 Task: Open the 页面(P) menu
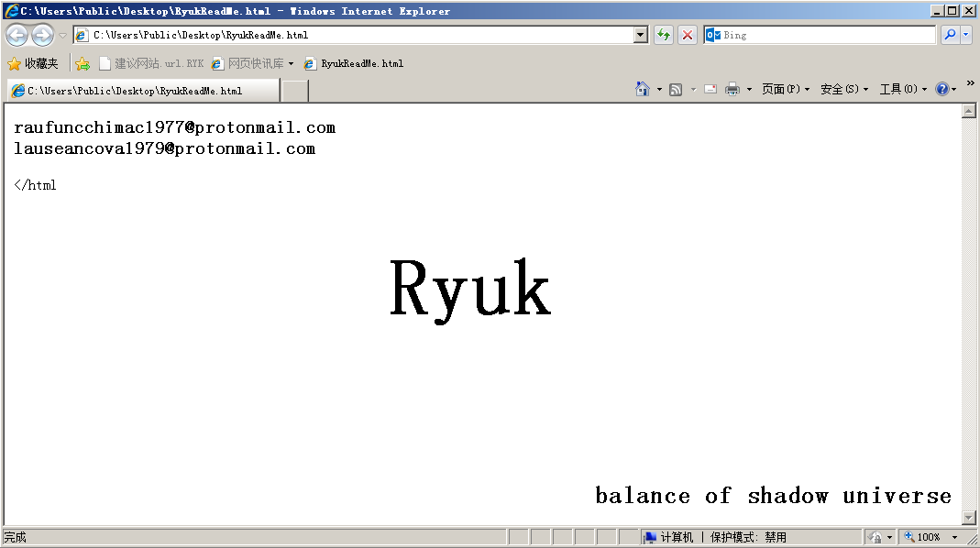click(785, 89)
